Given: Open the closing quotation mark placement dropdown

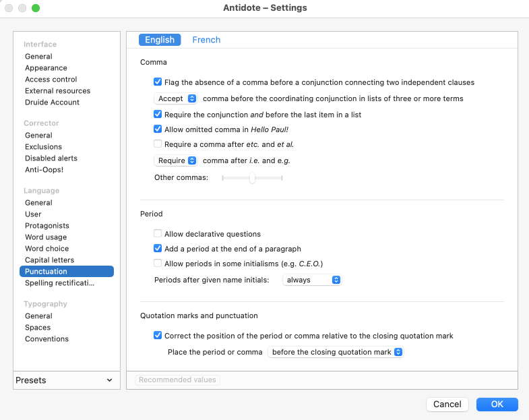Looking at the screenshot, I should 335,352.
